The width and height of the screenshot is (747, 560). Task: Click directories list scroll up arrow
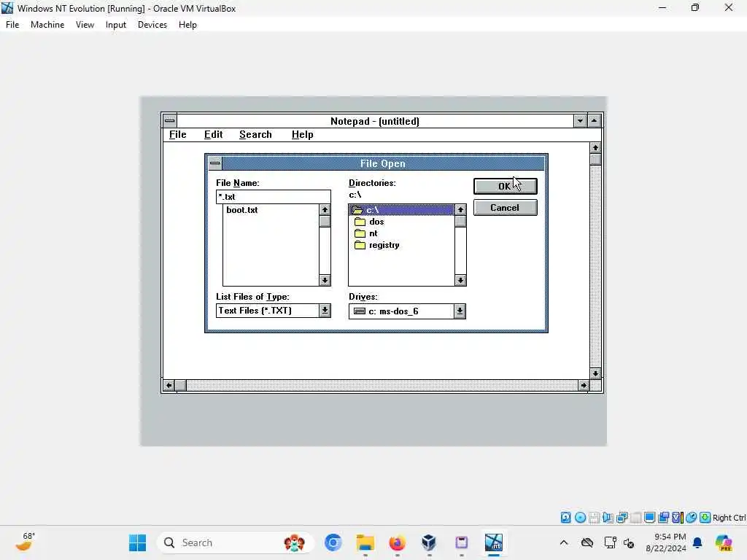[x=460, y=210]
